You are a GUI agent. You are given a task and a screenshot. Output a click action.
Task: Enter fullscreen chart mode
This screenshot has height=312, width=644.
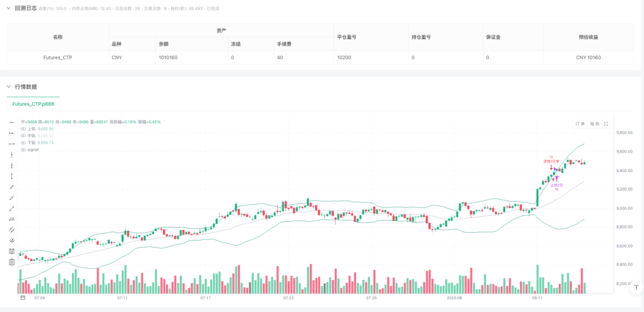click(x=606, y=124)
